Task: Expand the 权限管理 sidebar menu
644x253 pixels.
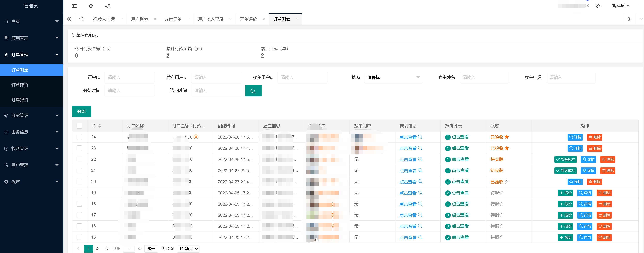Action: (x=31, y=148)
